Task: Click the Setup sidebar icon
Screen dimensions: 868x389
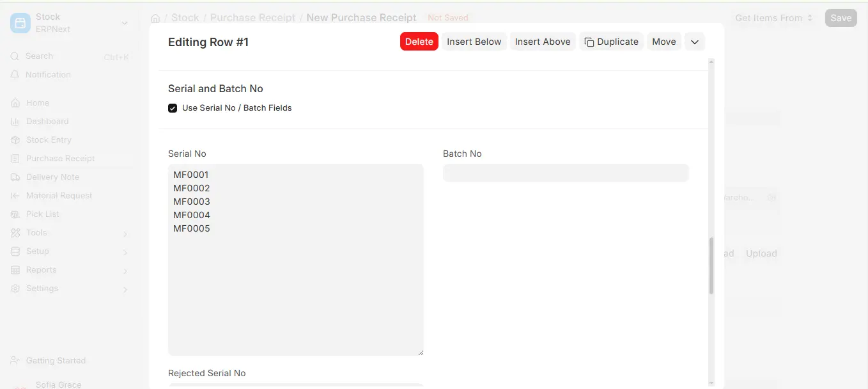Action: coord(15,251)
